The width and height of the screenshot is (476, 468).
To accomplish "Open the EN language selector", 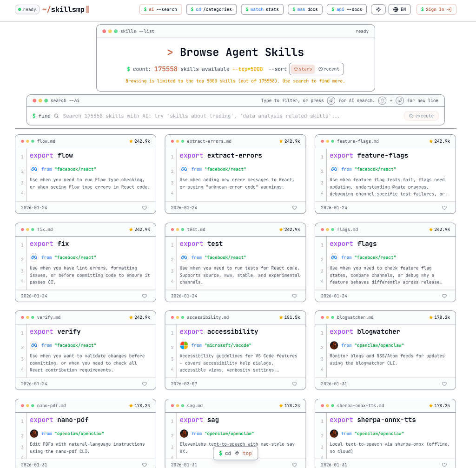I will click(x=399, y=9).
